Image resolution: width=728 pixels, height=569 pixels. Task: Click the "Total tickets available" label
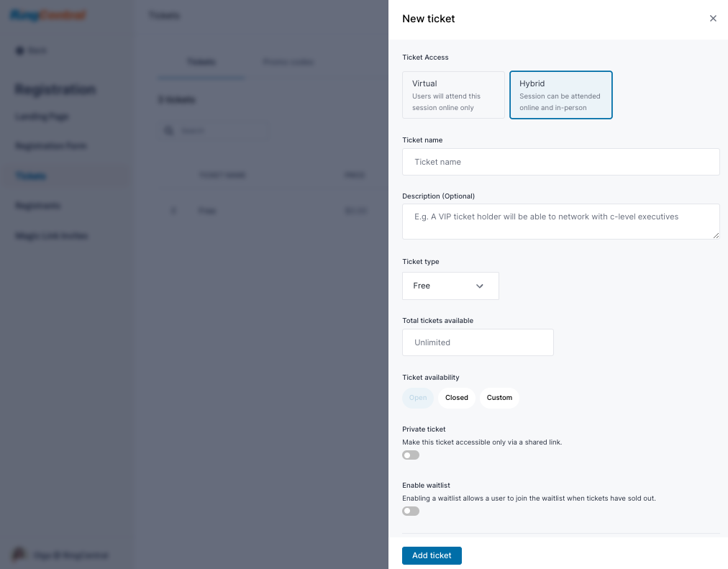click(x=438, y=321)
